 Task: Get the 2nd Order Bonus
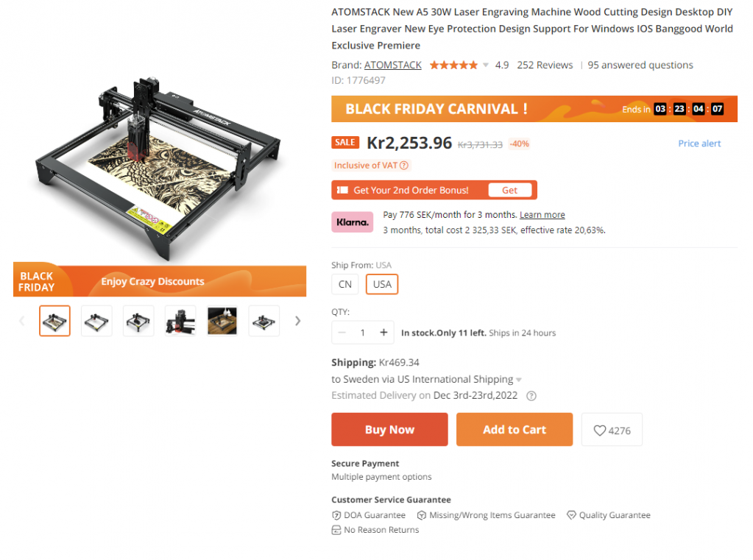click(509, 190)
